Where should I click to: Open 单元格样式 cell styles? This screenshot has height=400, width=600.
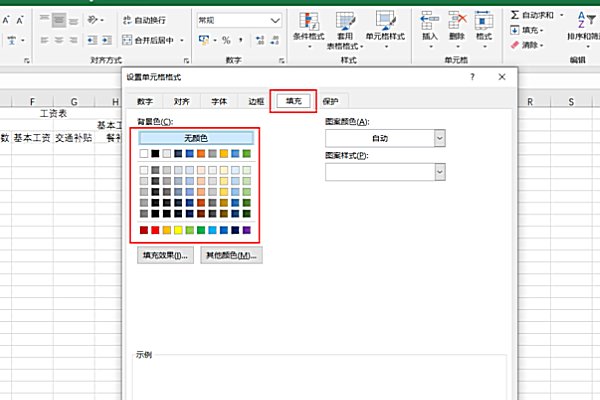(x=385, y=30)
